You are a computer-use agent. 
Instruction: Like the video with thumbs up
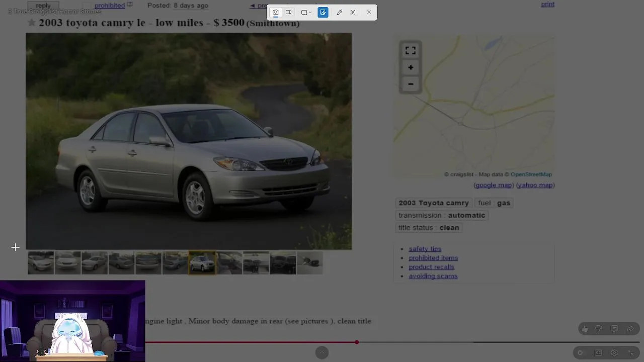[585, 329]
